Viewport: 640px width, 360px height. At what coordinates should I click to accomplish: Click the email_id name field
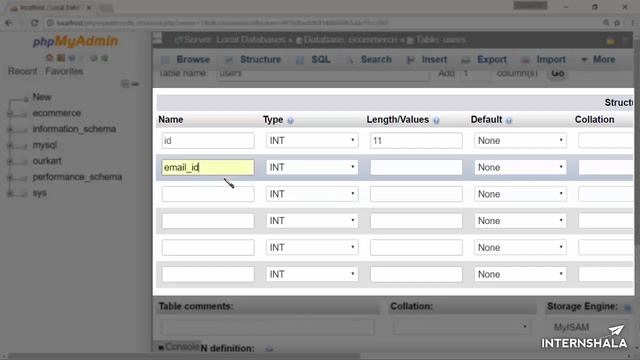(x=208, y=167)
